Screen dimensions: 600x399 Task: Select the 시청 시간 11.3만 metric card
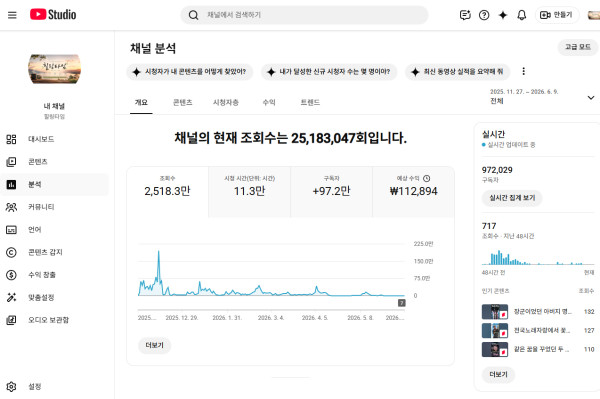coord(249,192)
